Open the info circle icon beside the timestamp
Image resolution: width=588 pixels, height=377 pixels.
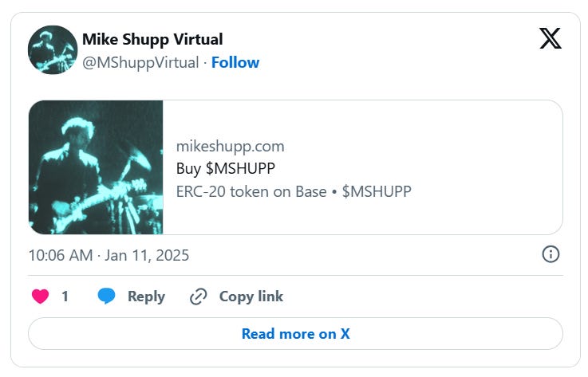coord(551,254)
